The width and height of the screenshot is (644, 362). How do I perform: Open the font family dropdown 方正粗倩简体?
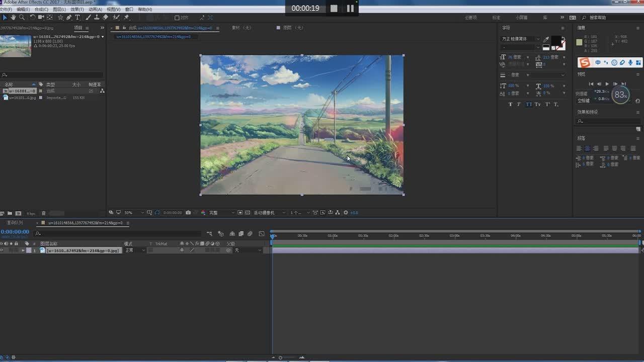click(x=521, y=39)
